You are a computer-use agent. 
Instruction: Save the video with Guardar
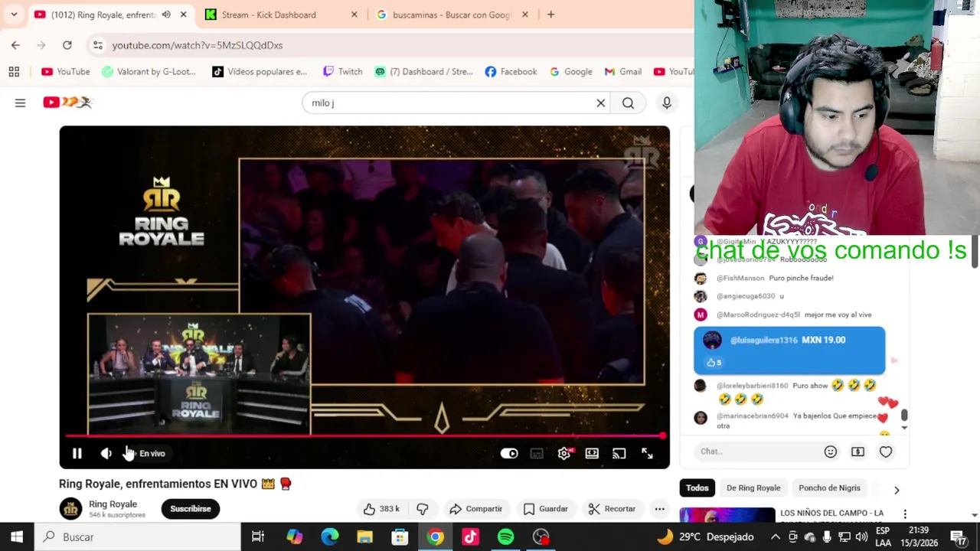[545, 509]
